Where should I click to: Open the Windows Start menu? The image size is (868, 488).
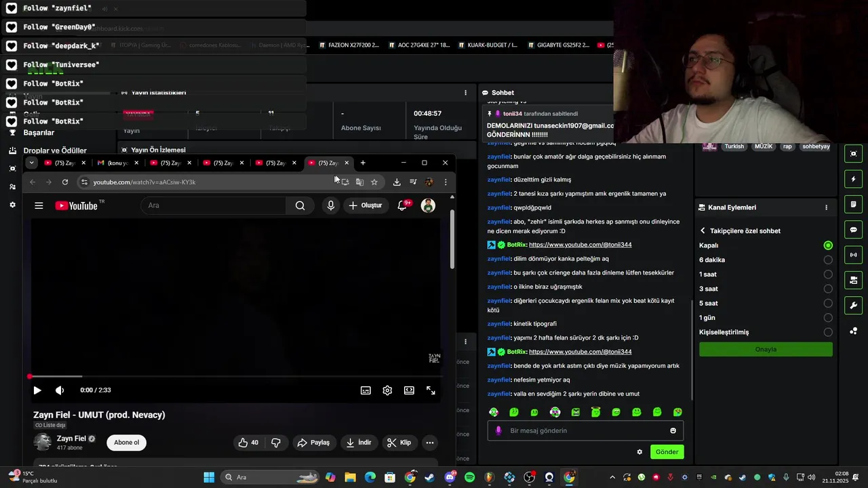click(209, 477)
